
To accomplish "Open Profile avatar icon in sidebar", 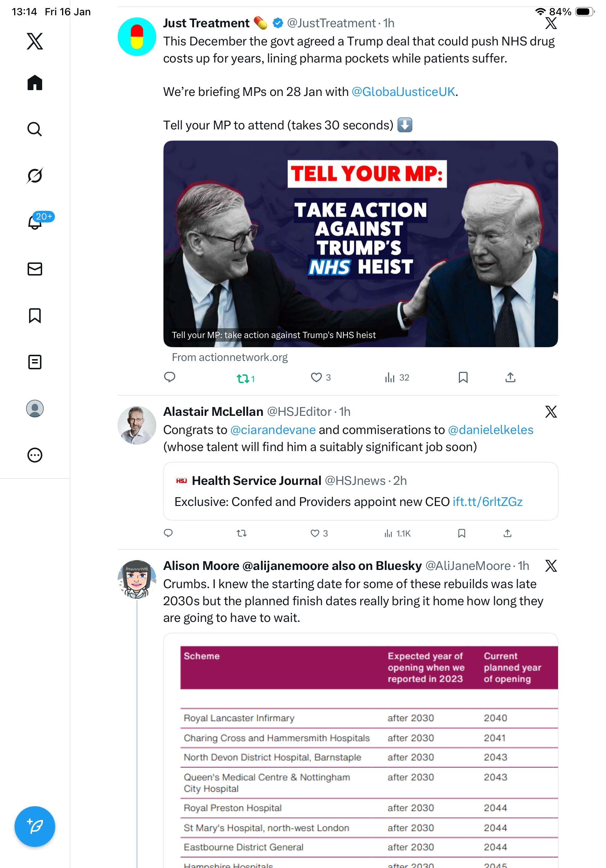I will (35, 409).
